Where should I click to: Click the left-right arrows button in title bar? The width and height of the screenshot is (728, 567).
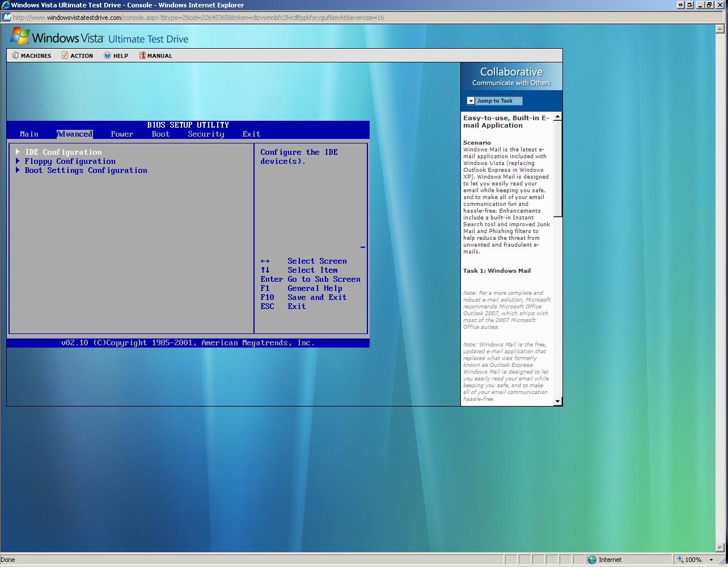tap(680, 5)
